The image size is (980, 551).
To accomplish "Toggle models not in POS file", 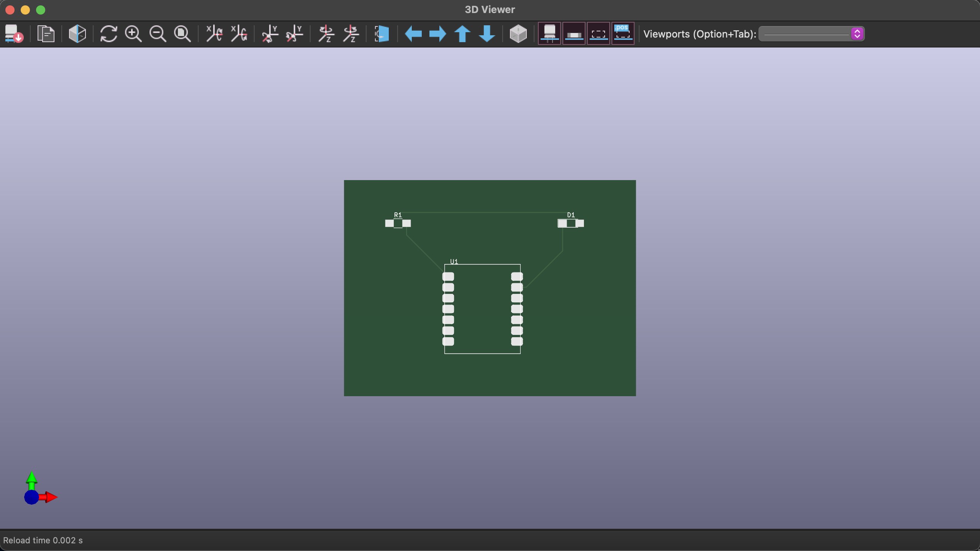I will [x=623, y=34].
